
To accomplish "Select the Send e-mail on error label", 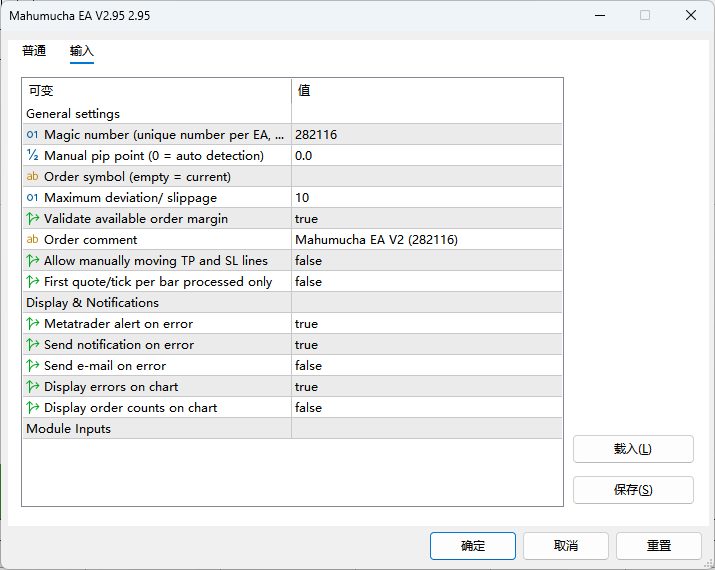I will (x=105, y=365).
